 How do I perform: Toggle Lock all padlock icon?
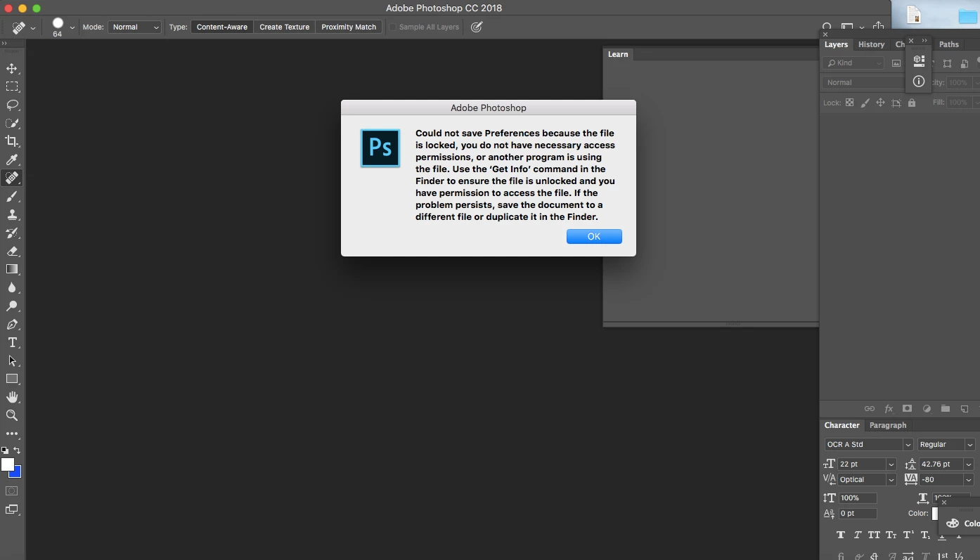pyautogui.click(x=912, y=103)
